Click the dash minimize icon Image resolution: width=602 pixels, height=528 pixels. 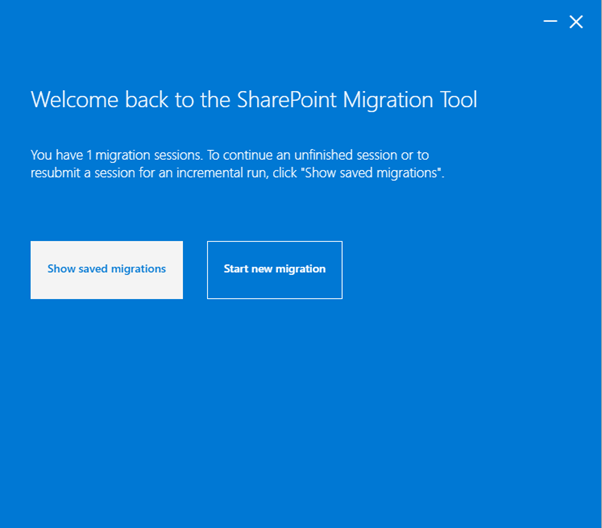click(x=551, y=21)
